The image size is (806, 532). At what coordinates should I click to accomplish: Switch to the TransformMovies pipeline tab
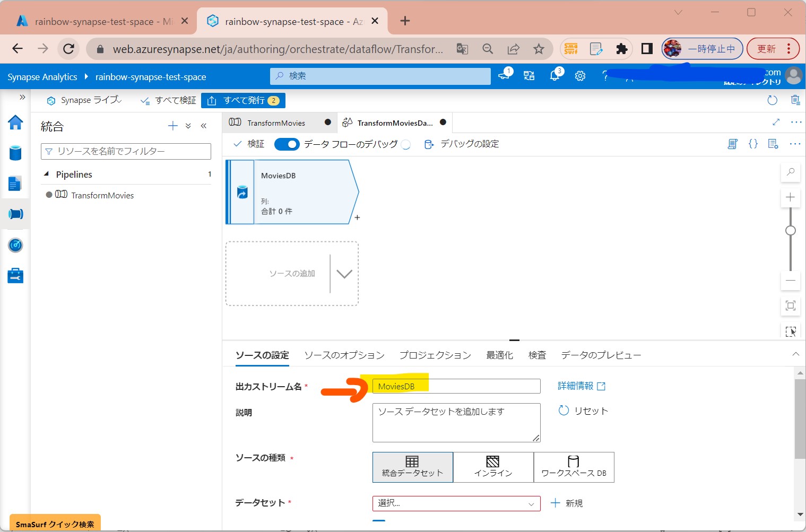pyautogui.click(x=276, y=123)
